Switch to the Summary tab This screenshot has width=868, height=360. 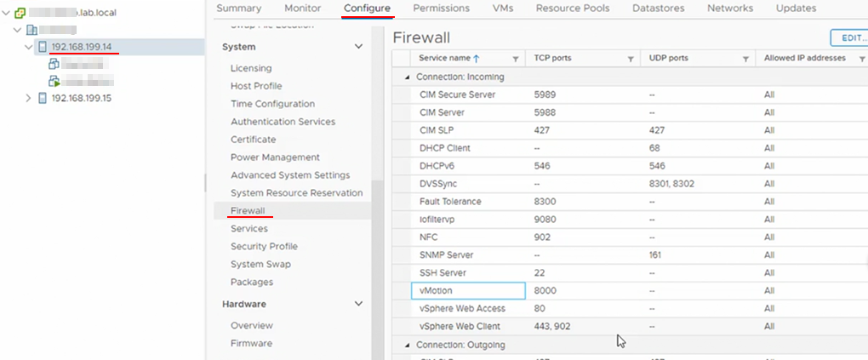(239, 9)
